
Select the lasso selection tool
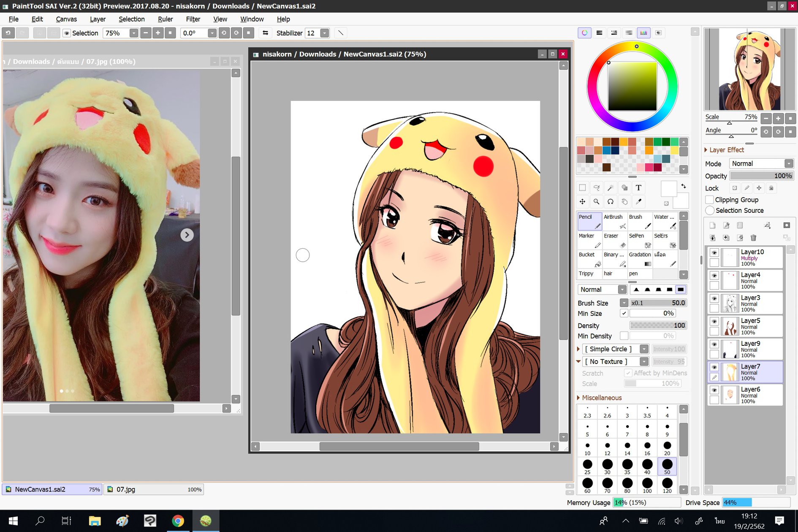tap(597, 187)
